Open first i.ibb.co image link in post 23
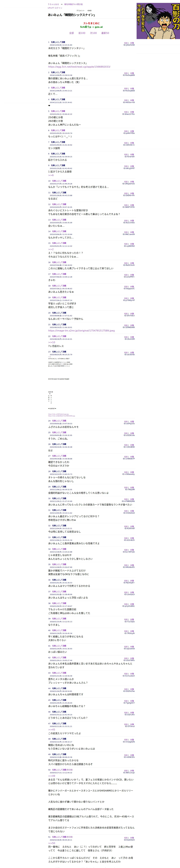The height and width of the screenshot is (868, 180). point(58,414)
